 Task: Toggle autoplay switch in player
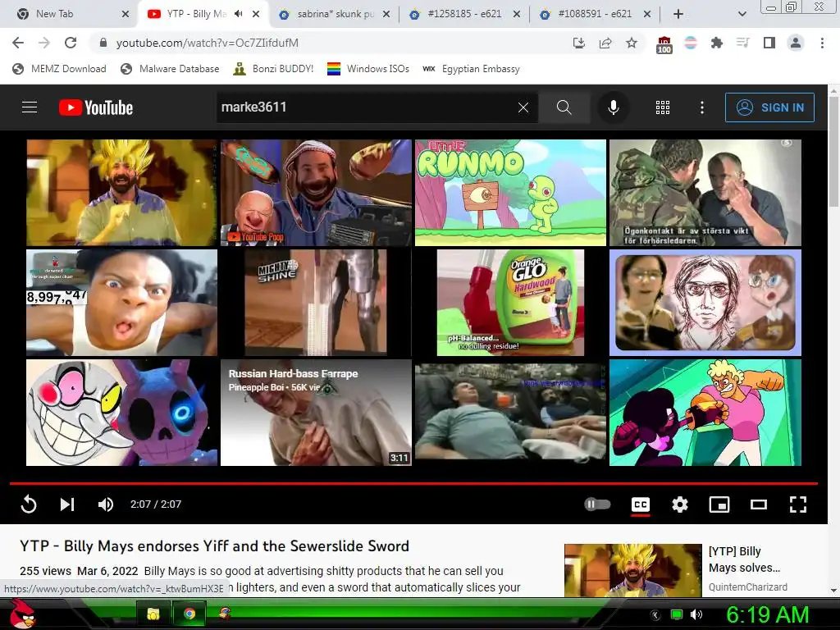tap(597, 504)
